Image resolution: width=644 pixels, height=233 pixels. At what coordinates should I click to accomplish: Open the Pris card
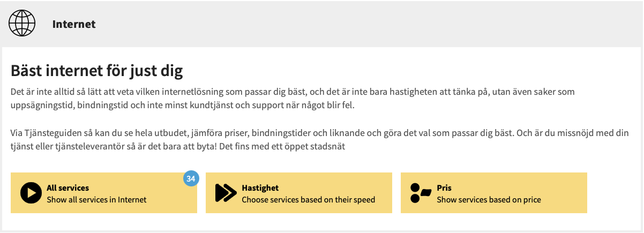point(494,193)
